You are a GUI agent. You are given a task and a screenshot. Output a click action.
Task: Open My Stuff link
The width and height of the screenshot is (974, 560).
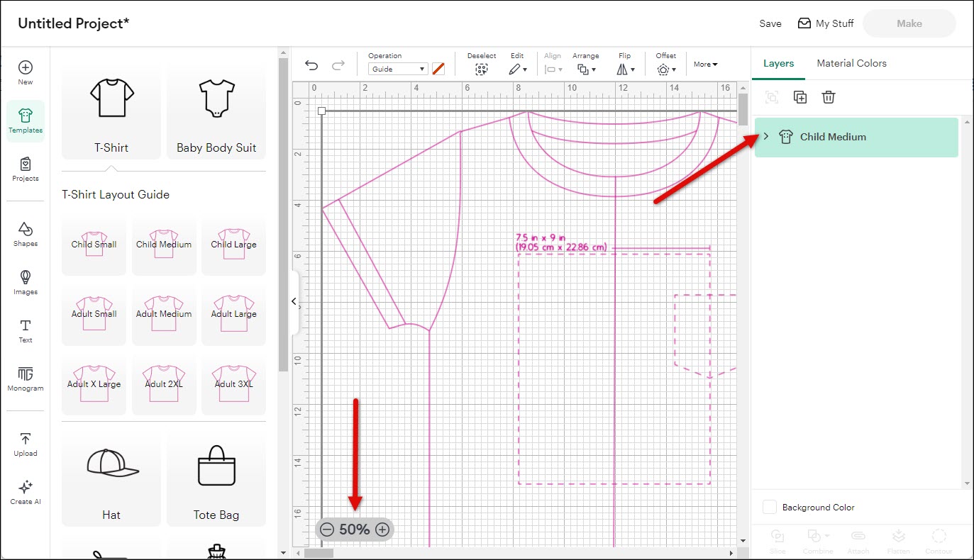pos(826,23)
